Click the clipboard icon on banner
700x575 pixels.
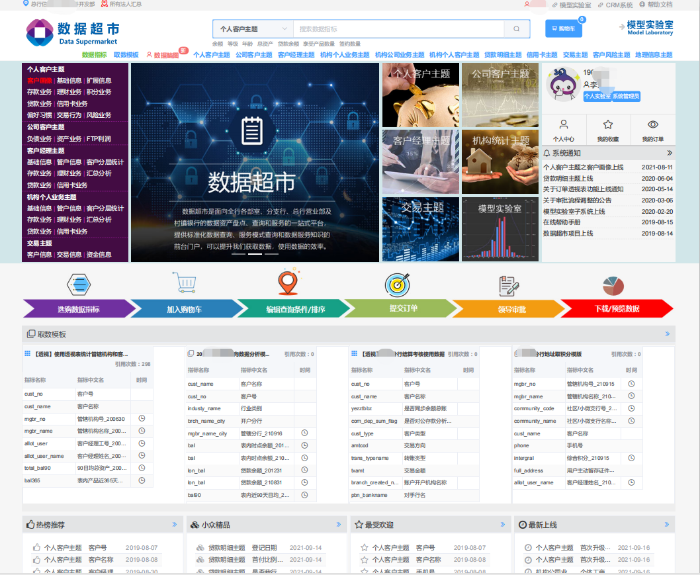point(252,131)
